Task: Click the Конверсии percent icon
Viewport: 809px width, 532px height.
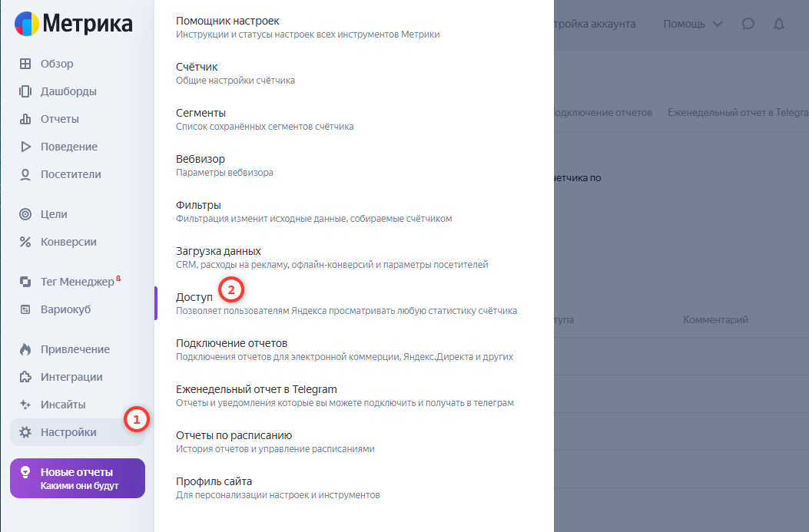Action: coord(25,242)
